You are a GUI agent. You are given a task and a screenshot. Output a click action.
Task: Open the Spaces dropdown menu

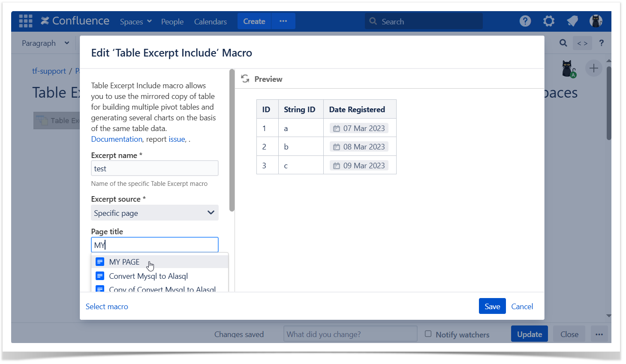(135, 21)
